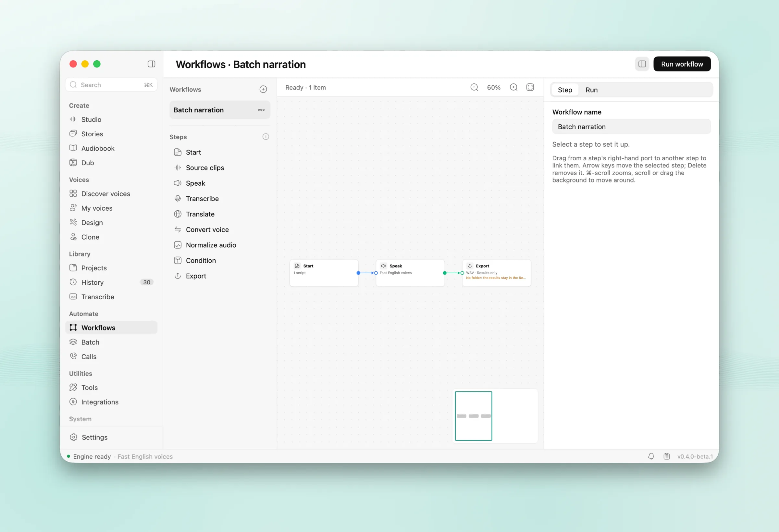Add a new workflow with plus icon
This screenshot has height=532, width=779.
263,89
